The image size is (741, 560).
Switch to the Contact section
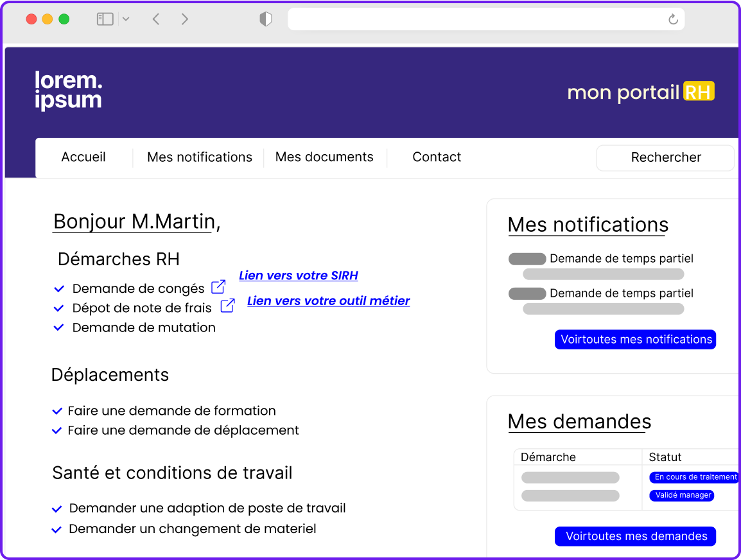pyautogui.click(x=437, y=157)
